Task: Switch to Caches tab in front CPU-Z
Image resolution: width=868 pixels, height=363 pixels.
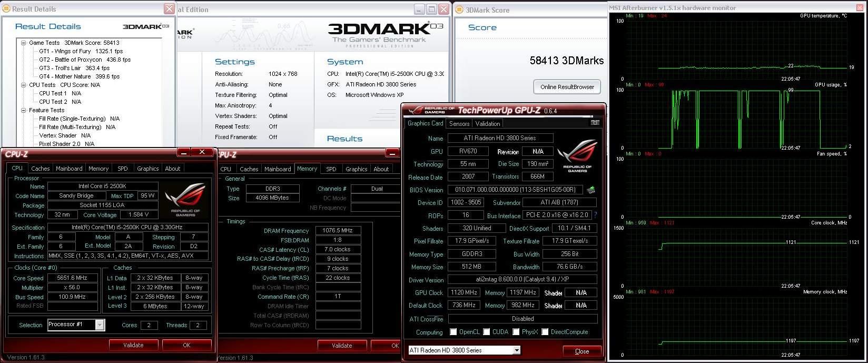Action: pyautogui.click(x=40, y=169)
